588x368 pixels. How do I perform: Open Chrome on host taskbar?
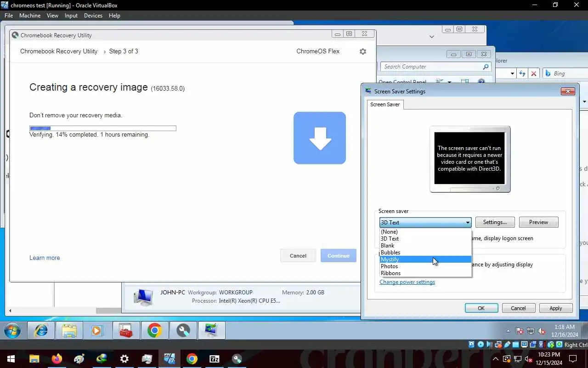(192, 359)
